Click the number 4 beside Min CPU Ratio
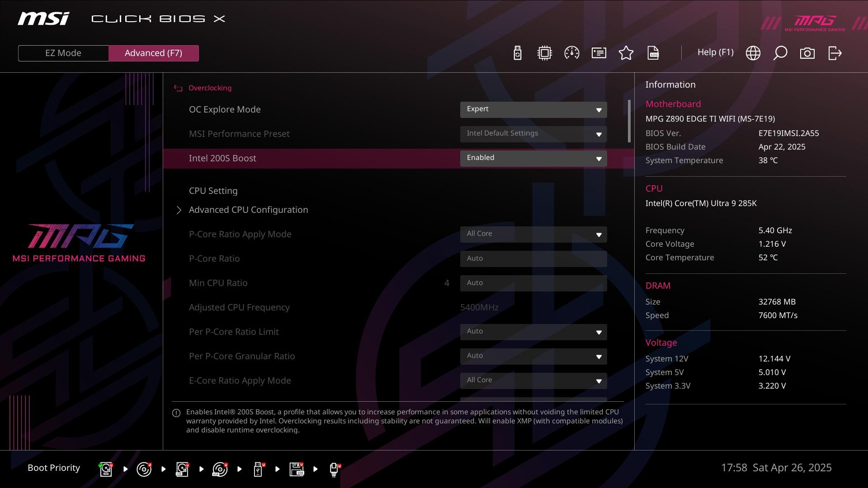This screenshot has height=488, width=868. pyautogui.click(x=447, y=283)
